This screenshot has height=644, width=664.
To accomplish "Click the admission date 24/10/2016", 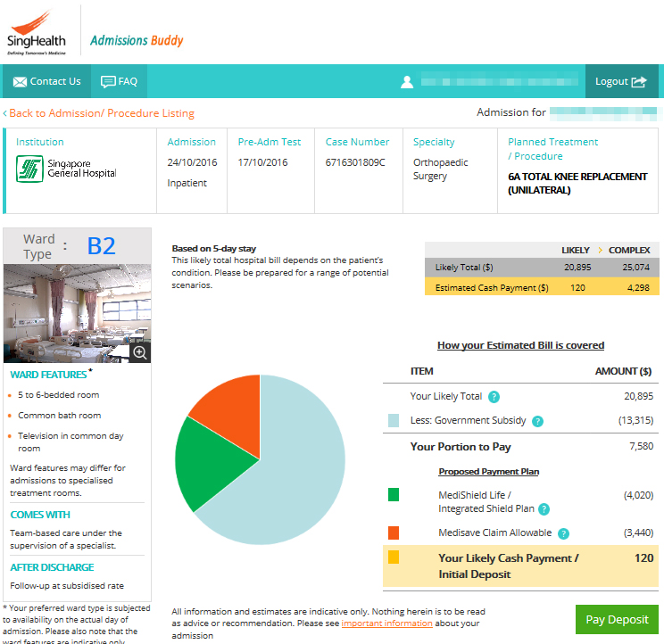I will point(192,162).
